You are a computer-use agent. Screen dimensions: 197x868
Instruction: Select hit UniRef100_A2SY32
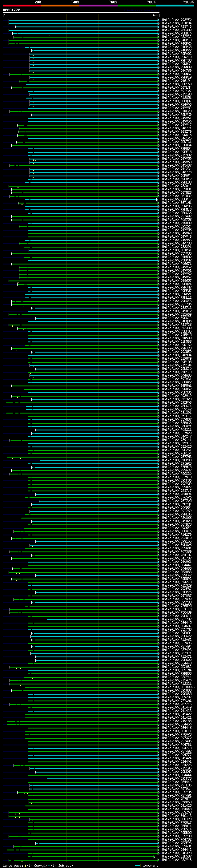coord(176,37)
